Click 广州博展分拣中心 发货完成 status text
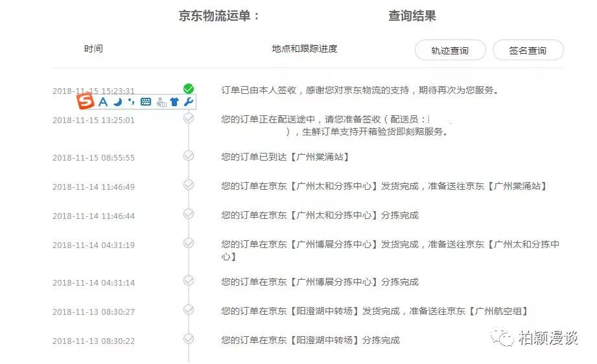This screenshot has width=597, height=364. 390,250
